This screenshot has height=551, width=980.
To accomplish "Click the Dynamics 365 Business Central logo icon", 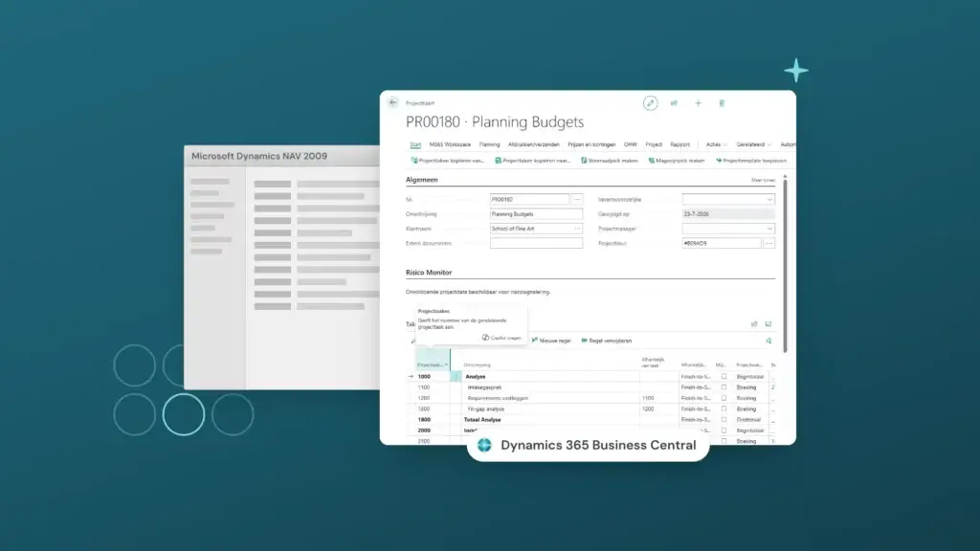I will click(484, 445).
